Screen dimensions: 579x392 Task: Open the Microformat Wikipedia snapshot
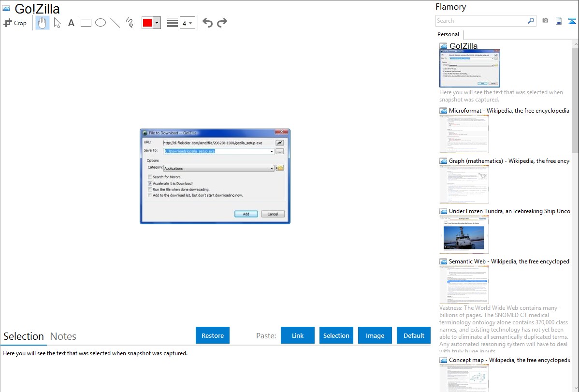point(509,111)
